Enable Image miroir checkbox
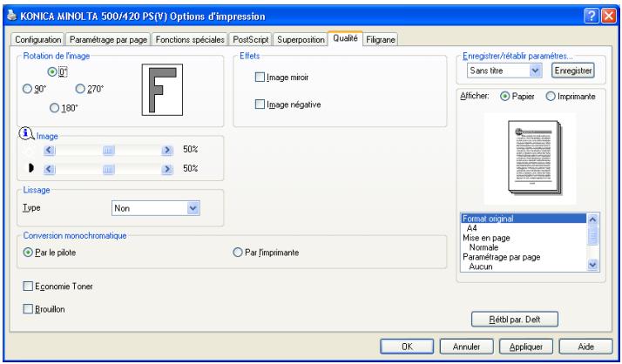 point(260,77)
